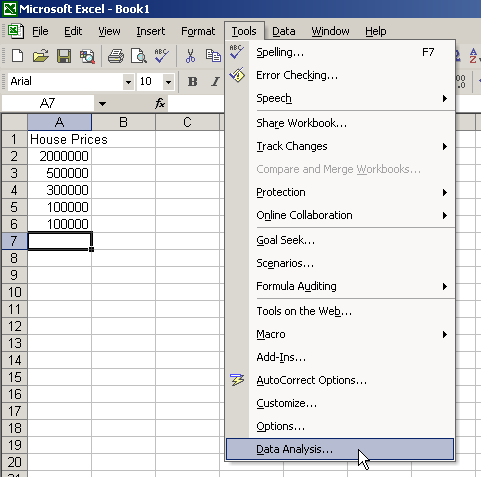The width and height of the screenshot is (481, 477).
Task: Click cell with value 2000000
Action: (x=59, y=156)
